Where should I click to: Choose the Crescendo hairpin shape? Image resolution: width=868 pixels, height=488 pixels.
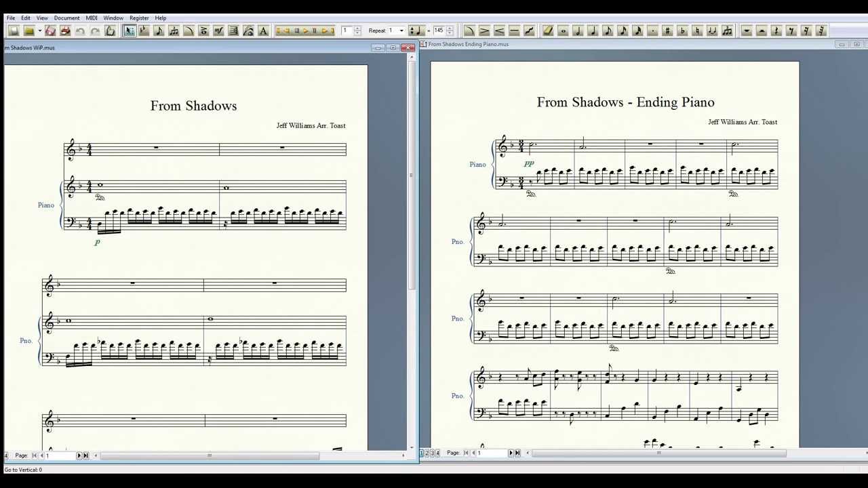(499, 30)
